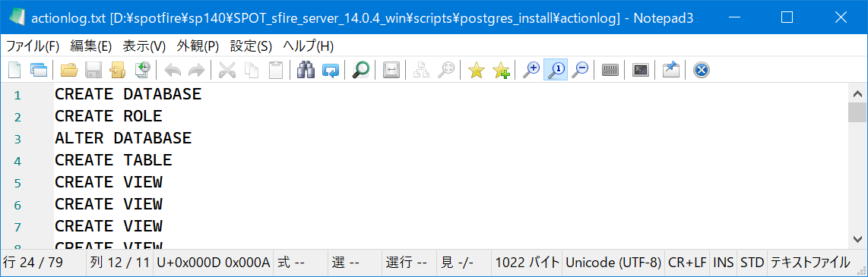
Task: Open the 表示(V) menu
Action: click(x=144, y=46)
